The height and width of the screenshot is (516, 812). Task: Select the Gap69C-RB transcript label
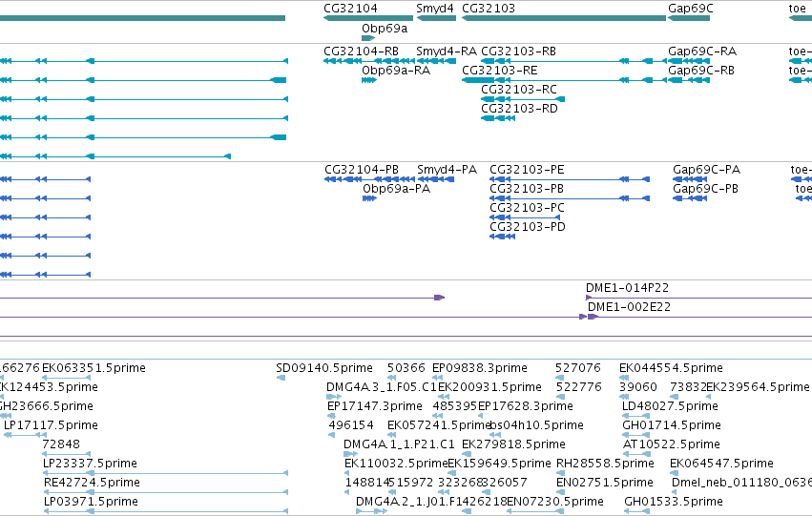pyautogui.click(x=701, y=71)
